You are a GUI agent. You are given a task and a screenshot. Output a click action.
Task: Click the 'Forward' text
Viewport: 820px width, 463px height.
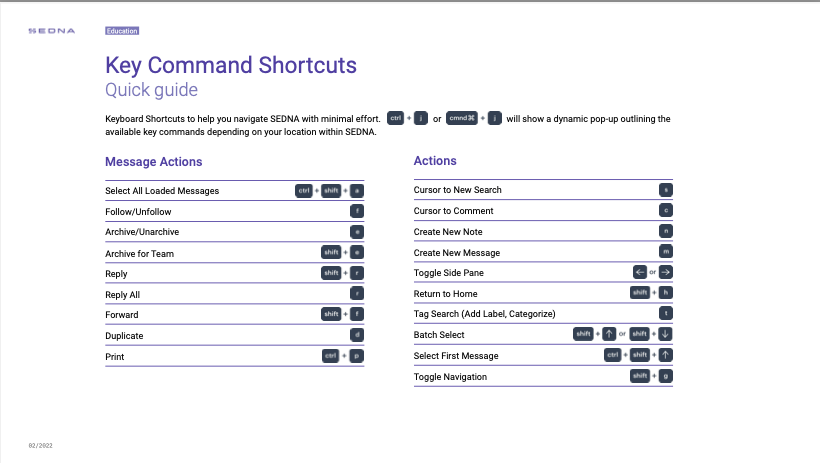pos(122,315)
